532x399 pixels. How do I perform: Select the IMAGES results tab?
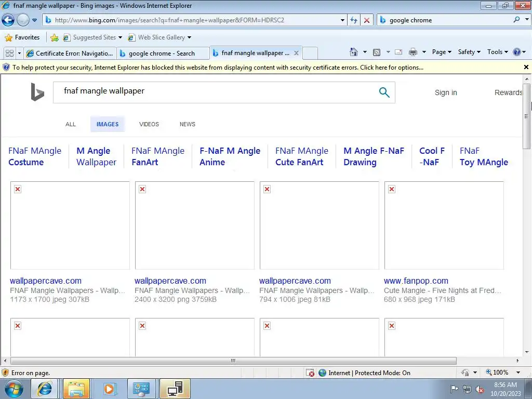[108, 124]
